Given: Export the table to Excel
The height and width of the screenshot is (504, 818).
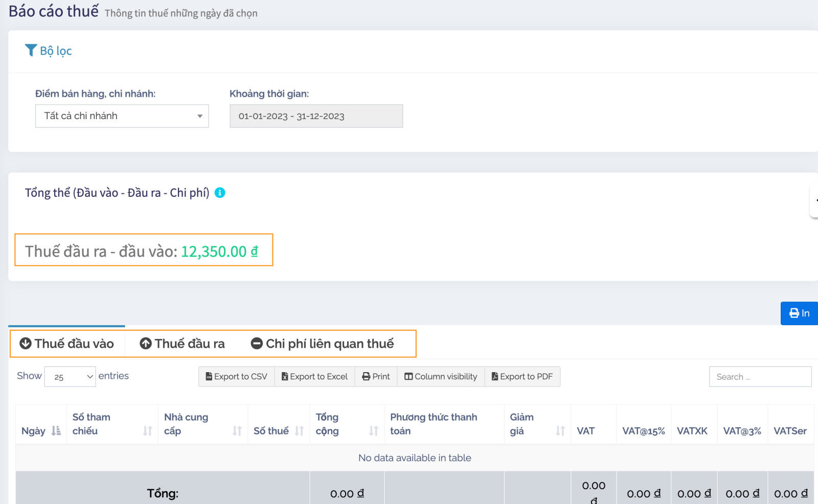Looking at the screenshot, I should pos(314,377).
